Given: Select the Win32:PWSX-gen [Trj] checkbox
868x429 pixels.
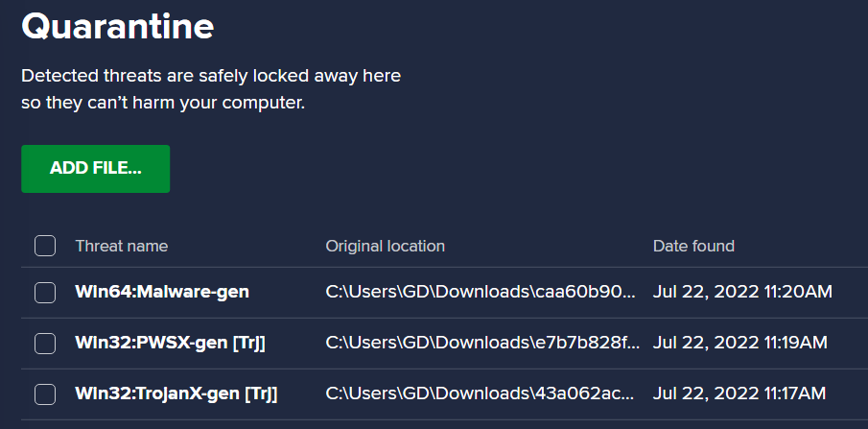Looking at the screenshot, I should (x=45, y=343).
